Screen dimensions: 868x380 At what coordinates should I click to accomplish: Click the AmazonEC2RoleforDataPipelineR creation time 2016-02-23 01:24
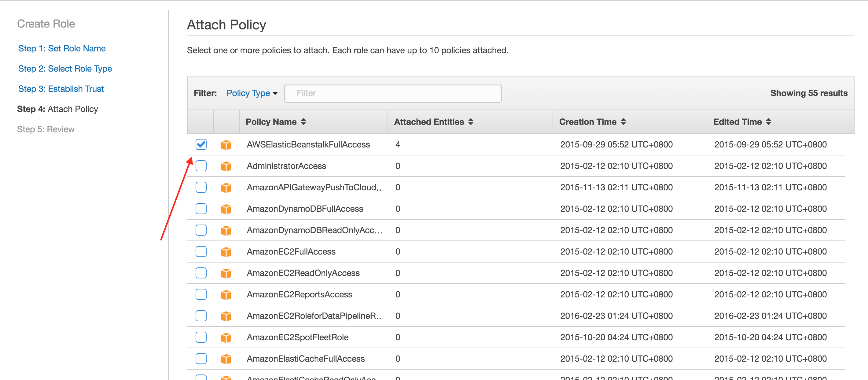click(x=617, y=316)
